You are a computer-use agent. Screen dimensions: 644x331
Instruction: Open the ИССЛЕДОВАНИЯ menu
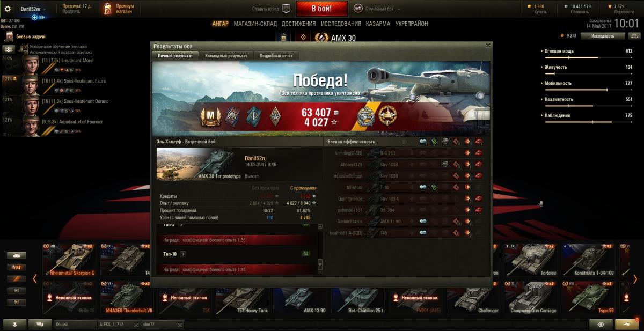(341, 24)
